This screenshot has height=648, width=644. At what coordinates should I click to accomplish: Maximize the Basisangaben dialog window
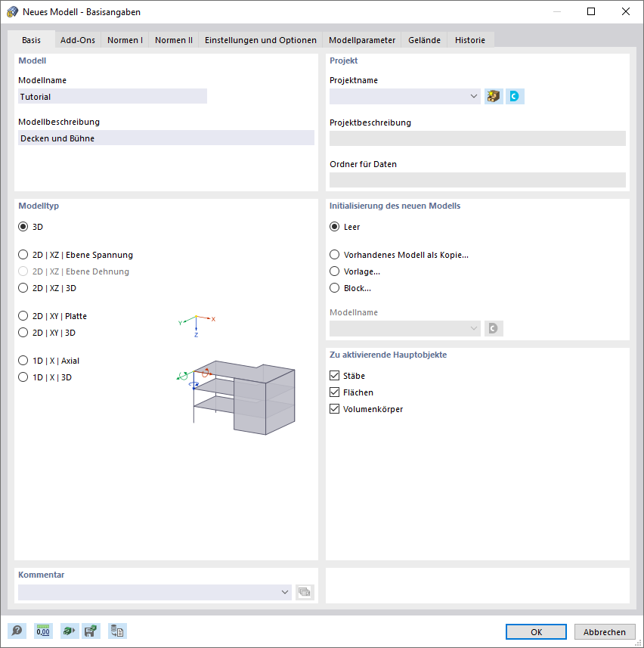coord(591,11)
